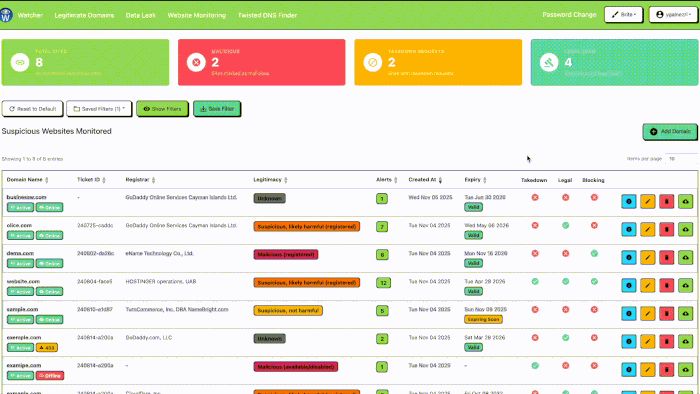Change the items per page value
The width and height of the screenshot is (700, 394).
pyautogui.click(x=681, y=159)
